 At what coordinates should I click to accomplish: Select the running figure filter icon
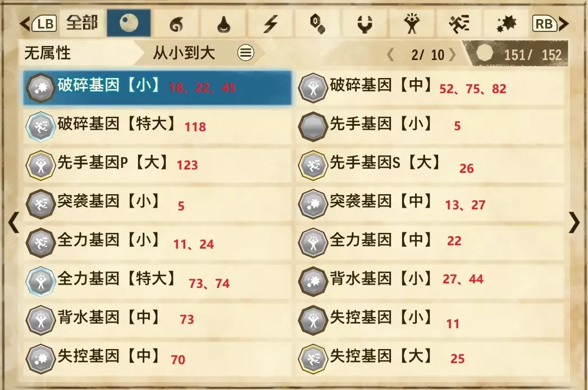coord(459,24)
